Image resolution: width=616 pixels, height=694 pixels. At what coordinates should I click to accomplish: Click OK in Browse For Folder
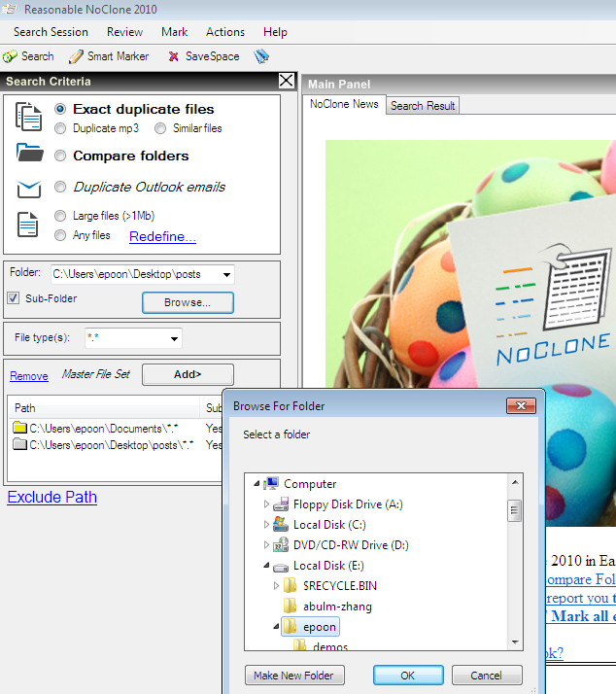coord(408,676)
